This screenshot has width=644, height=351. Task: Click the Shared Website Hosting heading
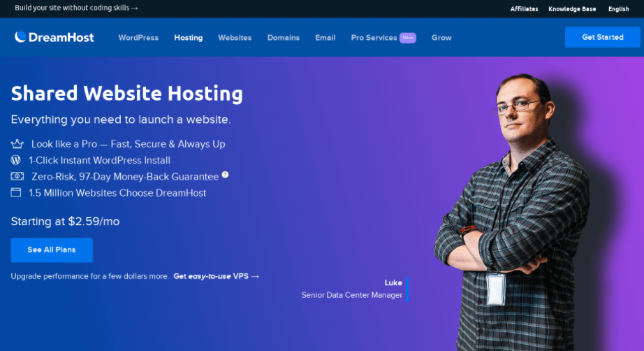coord(127,93)
